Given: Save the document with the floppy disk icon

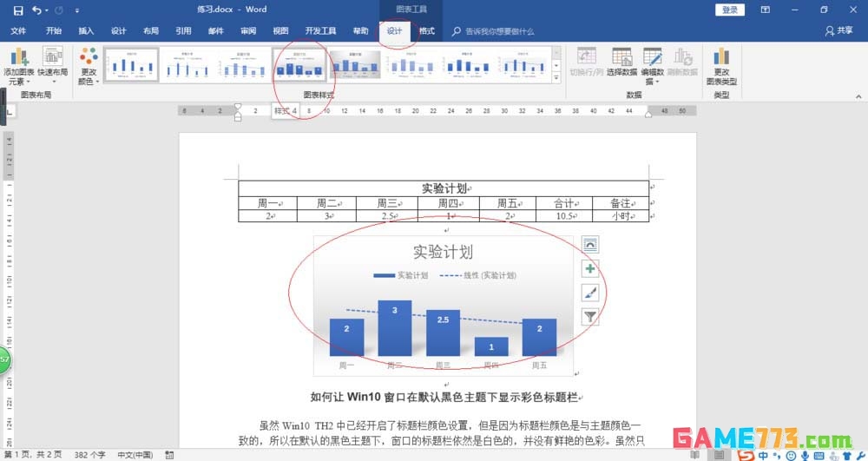Looking at the screenshot, I should click(x=18, y=10).
